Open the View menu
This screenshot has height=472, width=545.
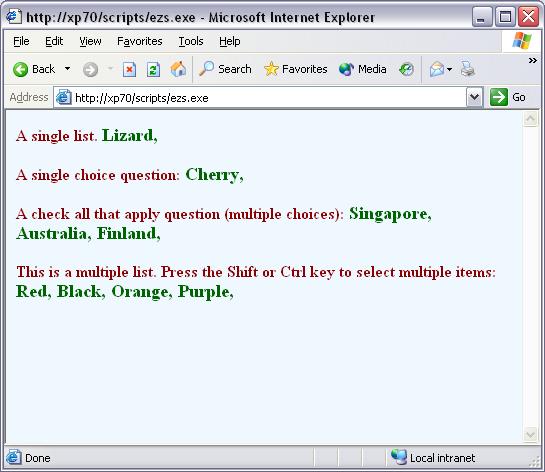tap(90, 41)
